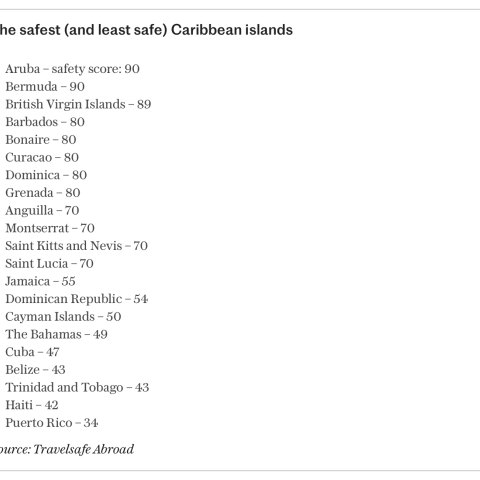
Task: Select the Curacao – 80 line
Action: (42, 157)
